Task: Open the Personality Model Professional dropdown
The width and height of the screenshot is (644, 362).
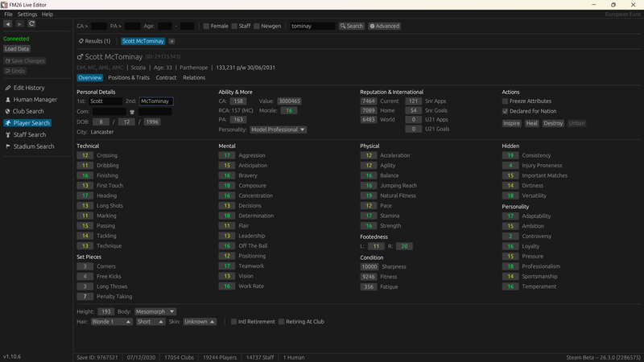Action: 278,130
